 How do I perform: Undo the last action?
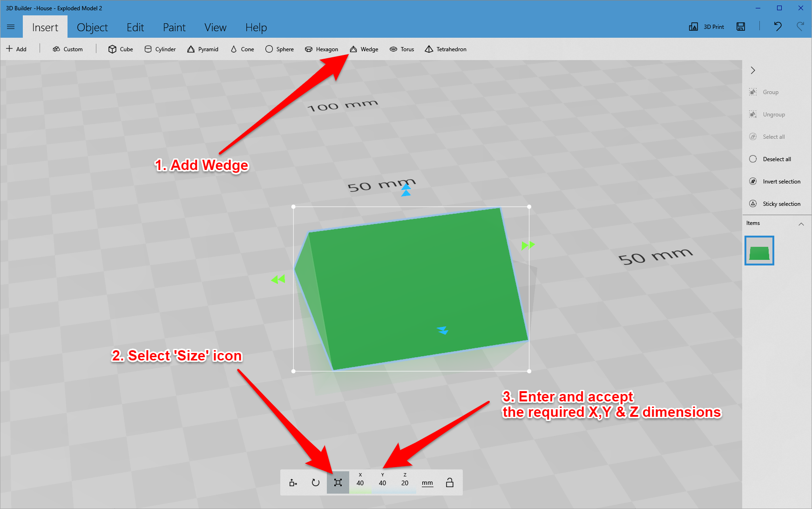[x=778, y=27]
